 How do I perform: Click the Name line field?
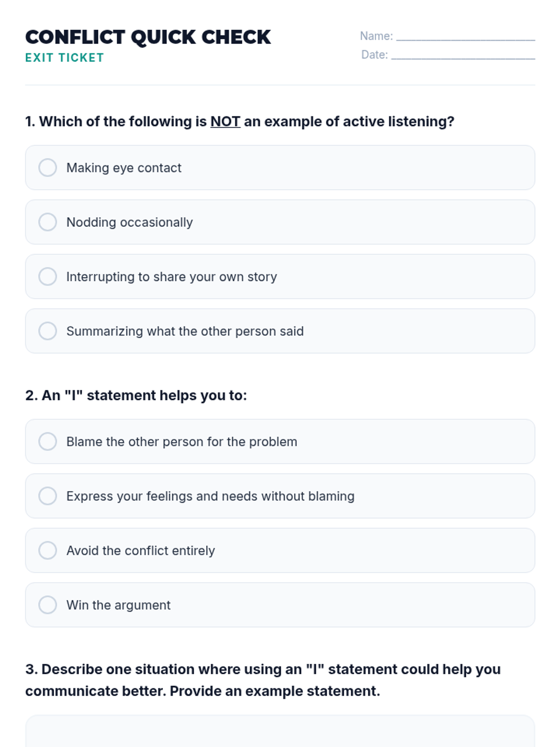point(465,36)
